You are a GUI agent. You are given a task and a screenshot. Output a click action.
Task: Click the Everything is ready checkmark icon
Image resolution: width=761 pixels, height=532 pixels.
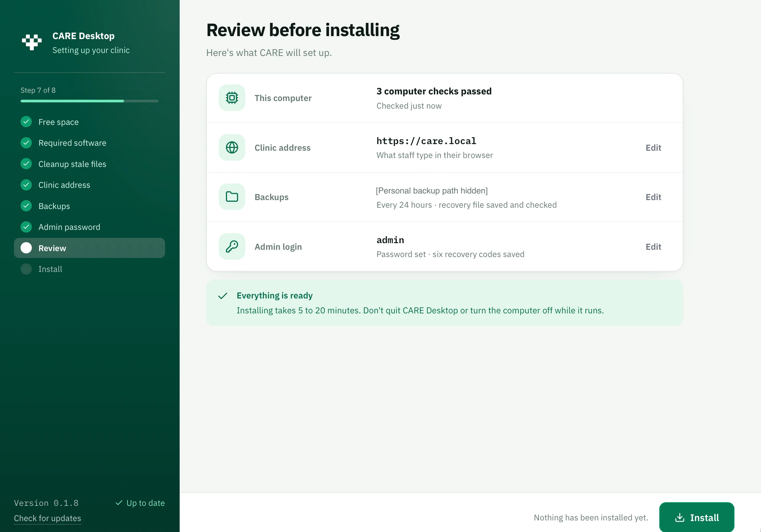(223, 295)
